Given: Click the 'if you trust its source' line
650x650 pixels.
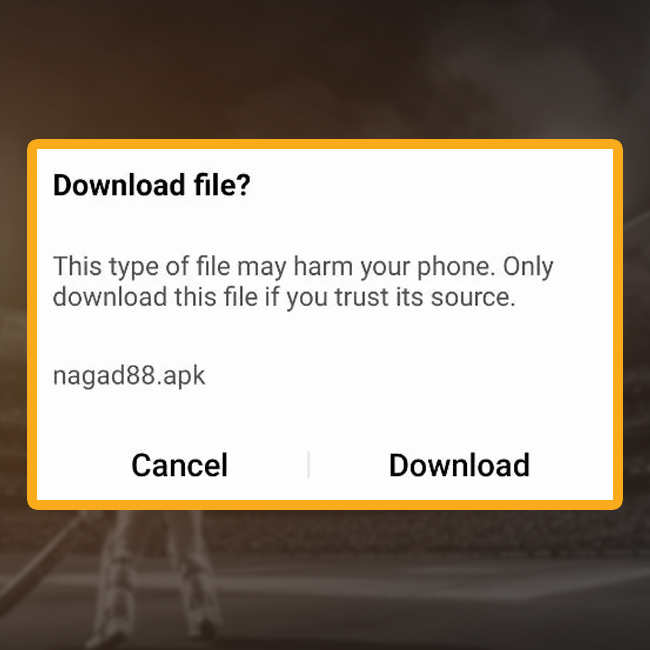Looking at the screenshot, I should click(284, 297).
